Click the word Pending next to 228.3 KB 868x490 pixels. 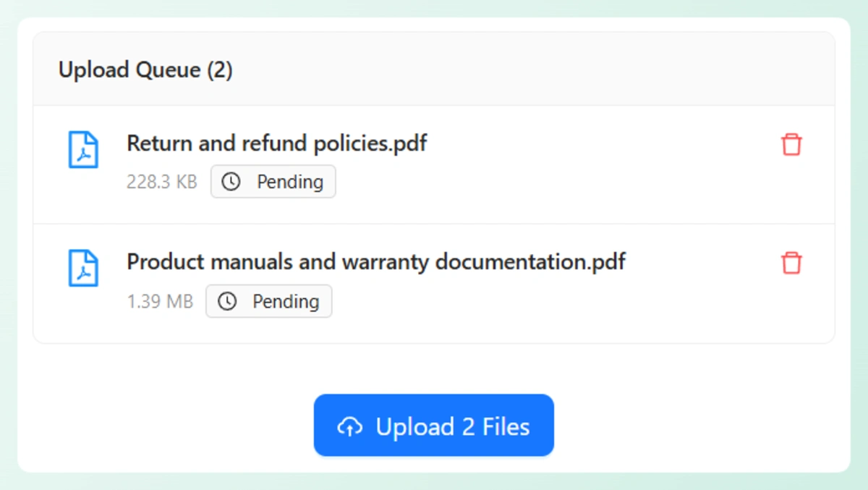point(290,182)
